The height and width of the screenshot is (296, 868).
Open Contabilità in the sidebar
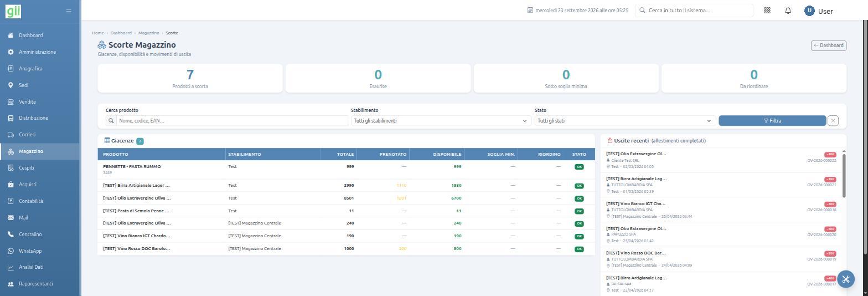click(x=40, y=201)
